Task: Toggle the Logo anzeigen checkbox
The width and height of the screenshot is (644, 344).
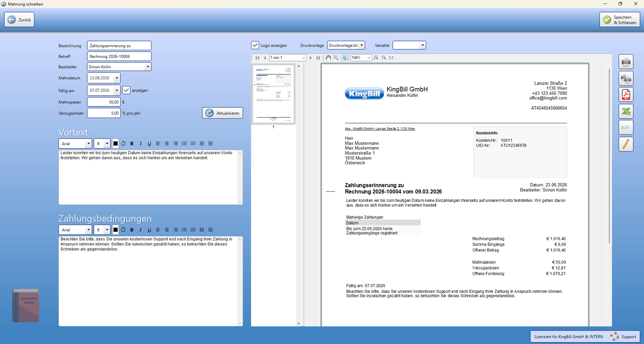Action: coord(255,45)
